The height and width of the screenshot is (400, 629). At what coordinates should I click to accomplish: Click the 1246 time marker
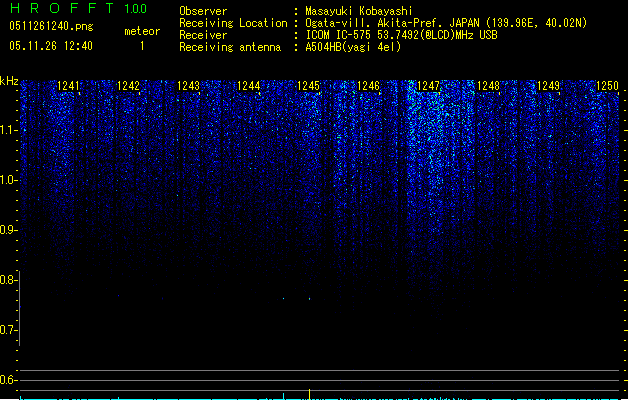pyautogui.click(x=368, y=86)
